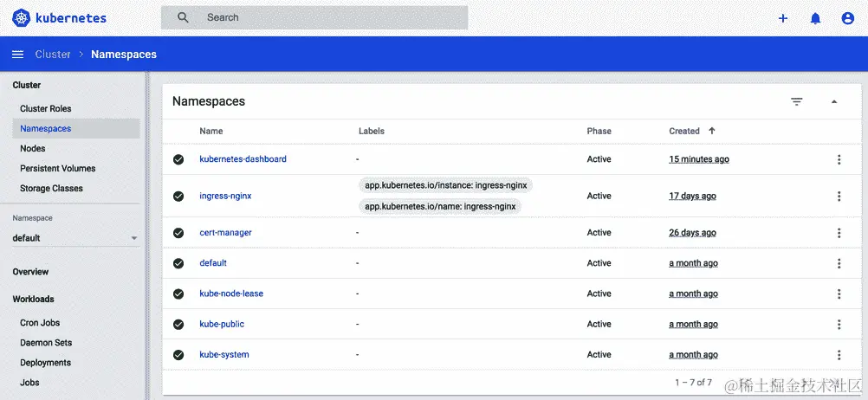
Task: Click the search magnifier icon
Action: coord(184,17)
